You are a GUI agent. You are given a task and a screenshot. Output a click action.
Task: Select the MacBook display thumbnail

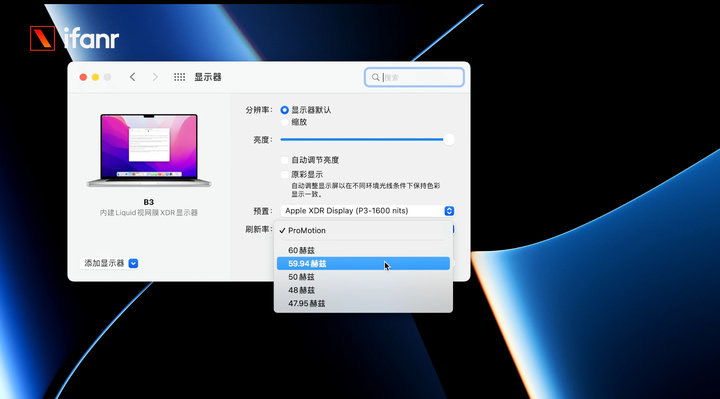pos(149,150)
